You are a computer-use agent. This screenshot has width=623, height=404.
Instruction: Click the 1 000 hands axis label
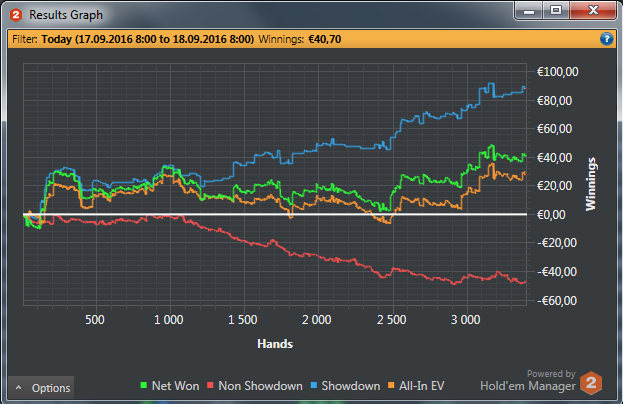(169, 320)
